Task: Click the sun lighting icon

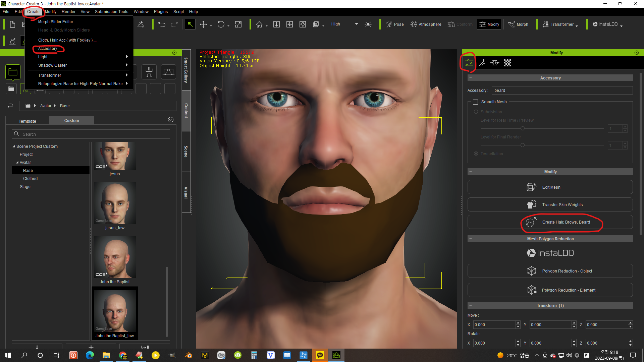Action: click(368, 24)
